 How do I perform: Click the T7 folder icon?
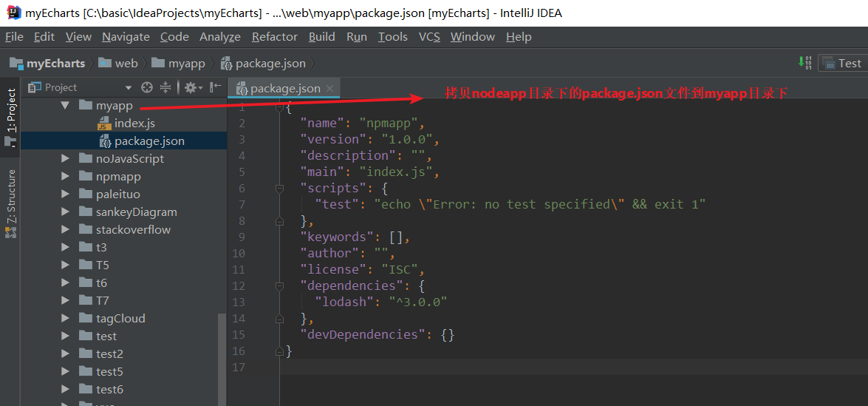pyautogui.click(x=85, y=300)
